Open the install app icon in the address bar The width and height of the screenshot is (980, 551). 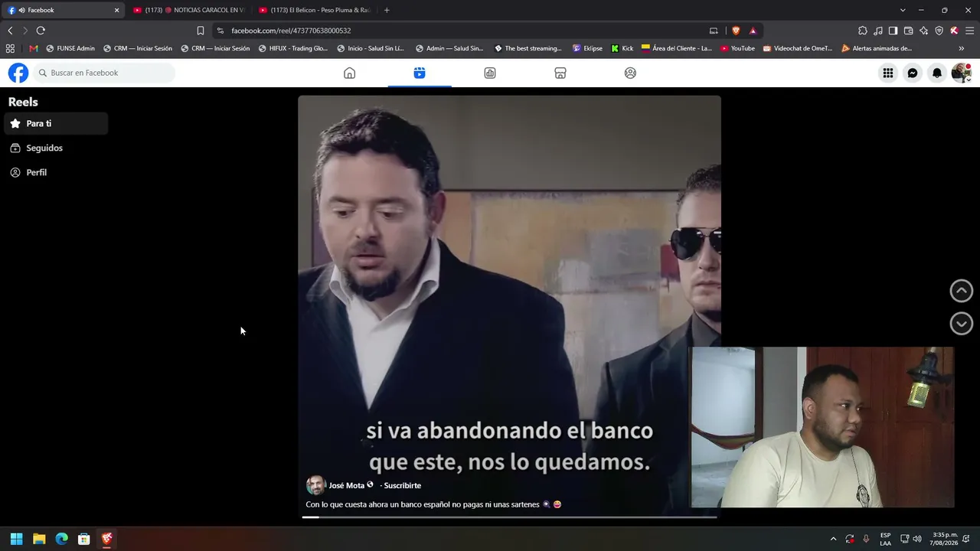tap(714, 31)
